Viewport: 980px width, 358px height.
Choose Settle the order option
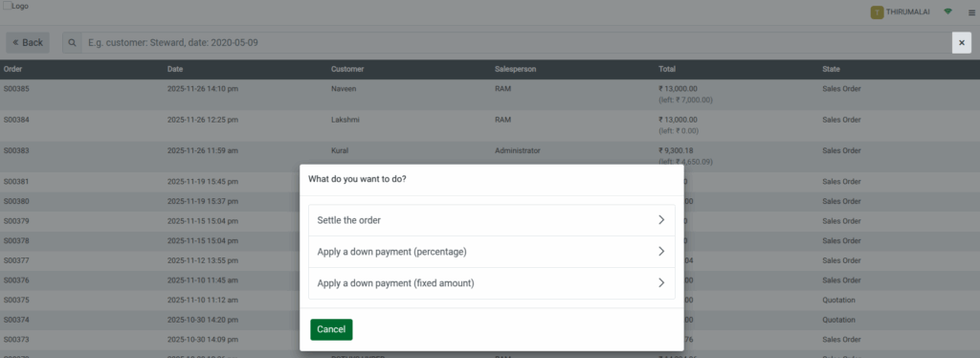point(491,220)
